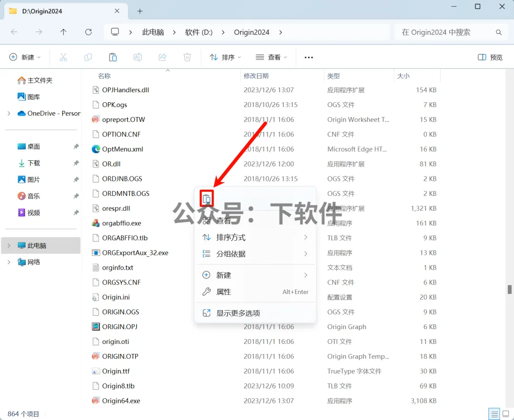The height and width of the screenshot is (420, 514).
Task: Select the file orginfo.txt
Action: point(118,268)
